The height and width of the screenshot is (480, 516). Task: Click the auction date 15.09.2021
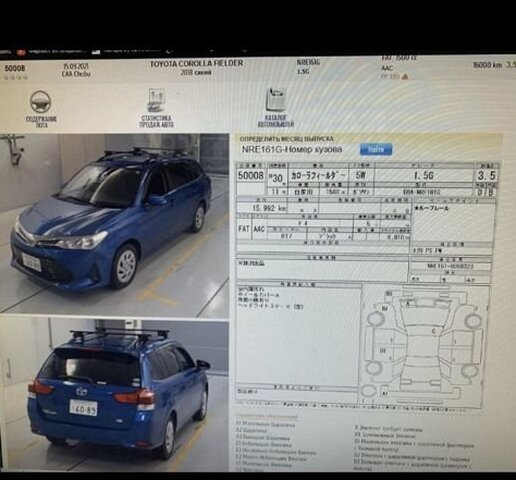[76, 66]
